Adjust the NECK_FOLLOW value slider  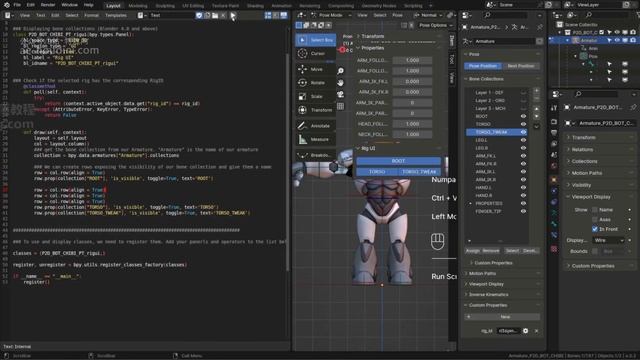click(412, 134)
